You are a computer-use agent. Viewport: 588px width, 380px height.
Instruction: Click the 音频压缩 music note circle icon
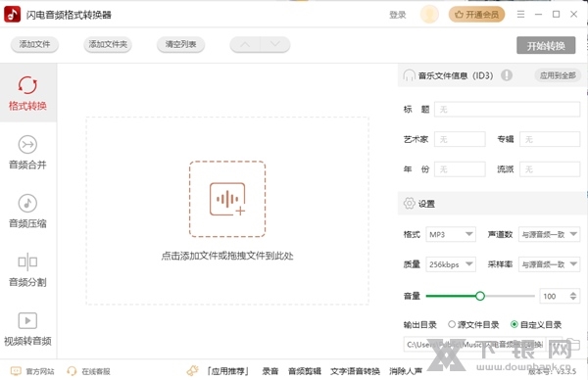click(27, 203)
